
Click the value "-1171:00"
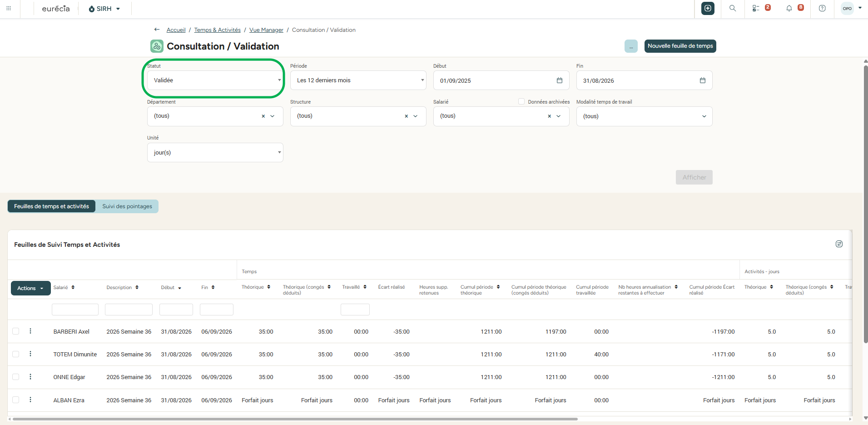[x=723, y=355]
